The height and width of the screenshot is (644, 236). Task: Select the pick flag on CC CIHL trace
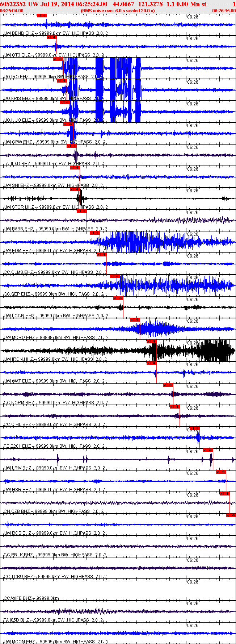click(x=175, y=407)
